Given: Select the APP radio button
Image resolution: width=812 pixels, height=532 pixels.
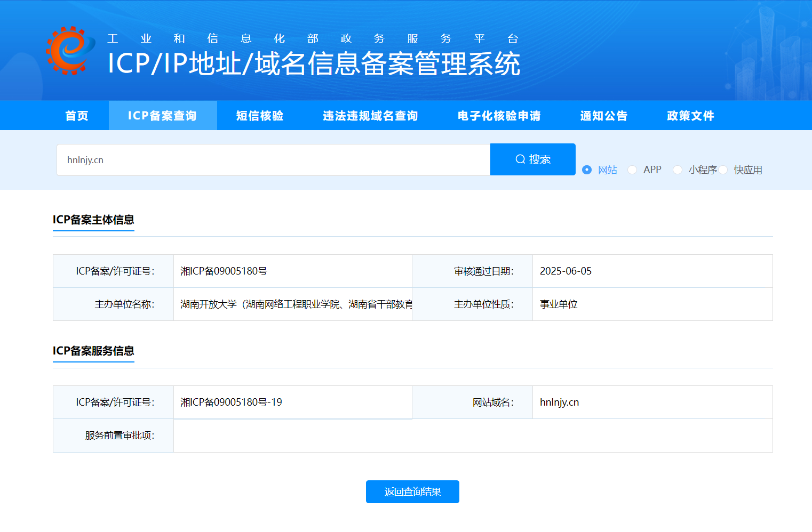Looking at the screenshot, I should coord(632,170).
